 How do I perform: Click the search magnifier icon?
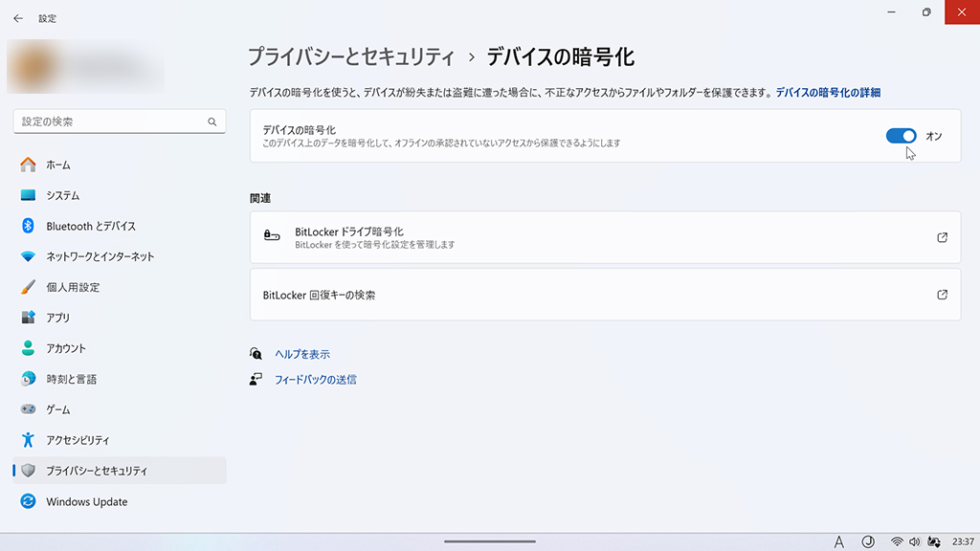click(212, 121)
